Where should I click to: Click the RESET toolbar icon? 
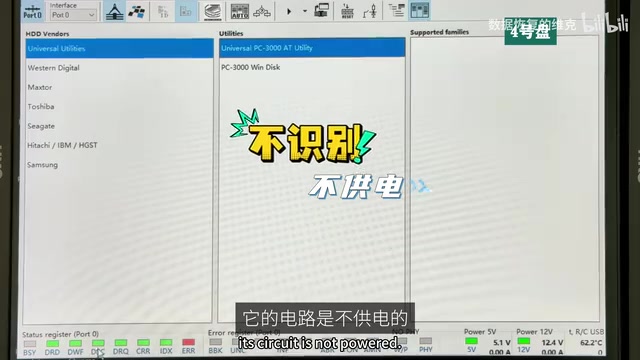347,11
